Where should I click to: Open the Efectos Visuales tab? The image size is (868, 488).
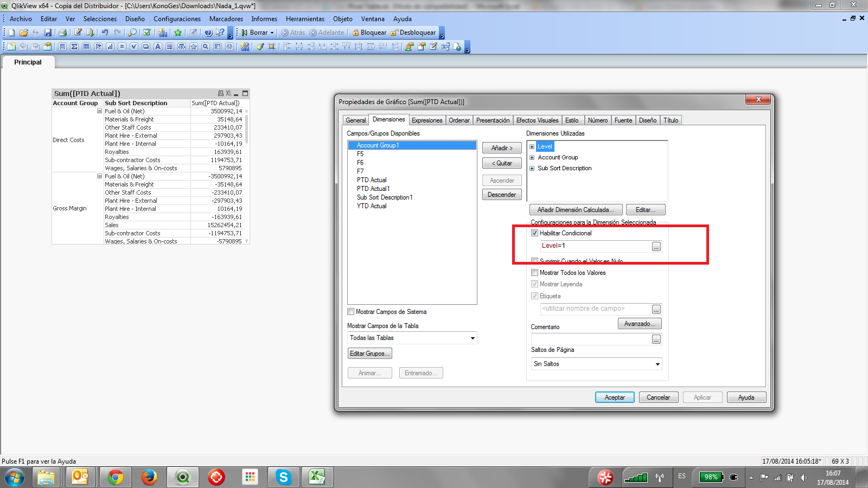pyautogui.click(x=537, y=120)
